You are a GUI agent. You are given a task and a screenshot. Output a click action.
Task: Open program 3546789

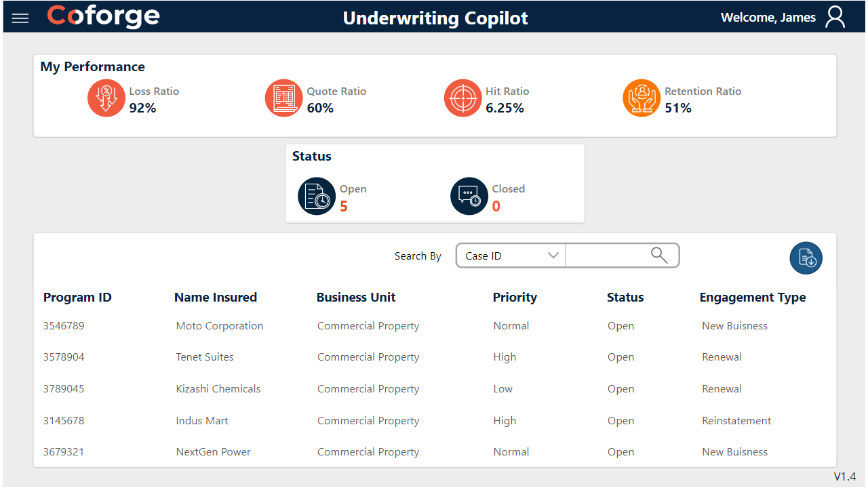64,326
